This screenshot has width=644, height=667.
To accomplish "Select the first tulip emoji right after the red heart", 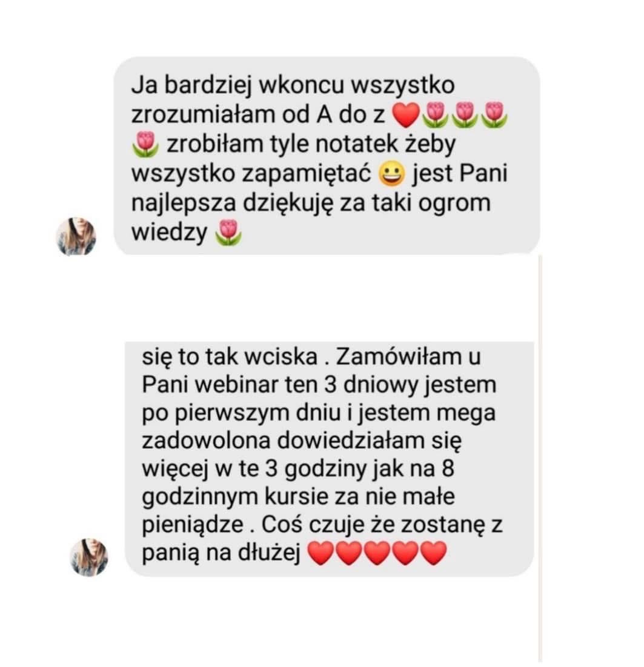I will [x=435, y=115].
